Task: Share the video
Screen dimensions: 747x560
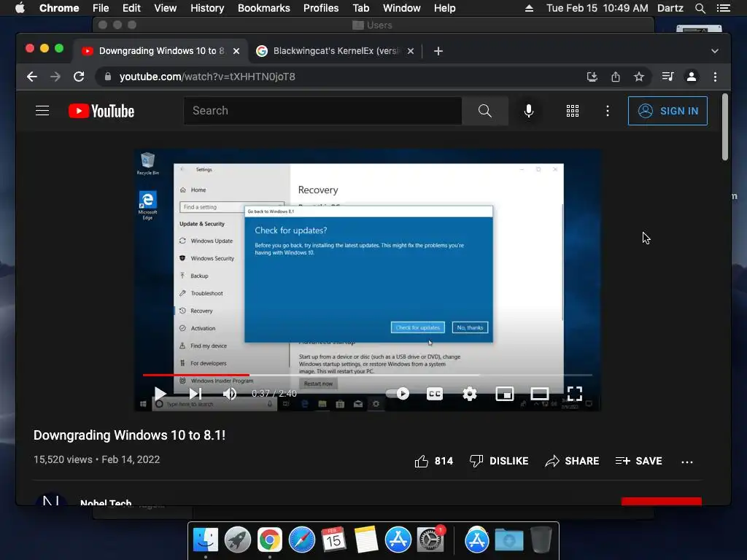Action: [572, 461]
